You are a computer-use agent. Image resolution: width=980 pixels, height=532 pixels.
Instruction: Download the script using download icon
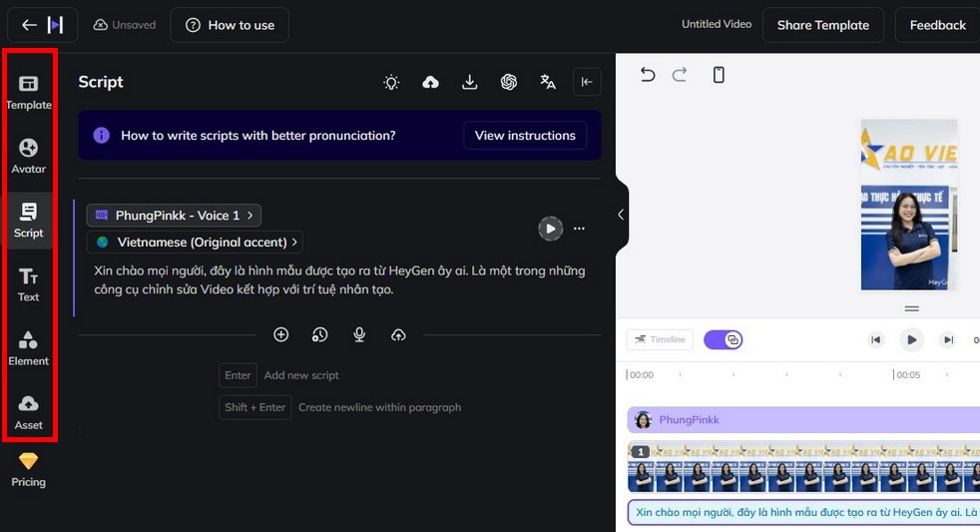(469, 82)
